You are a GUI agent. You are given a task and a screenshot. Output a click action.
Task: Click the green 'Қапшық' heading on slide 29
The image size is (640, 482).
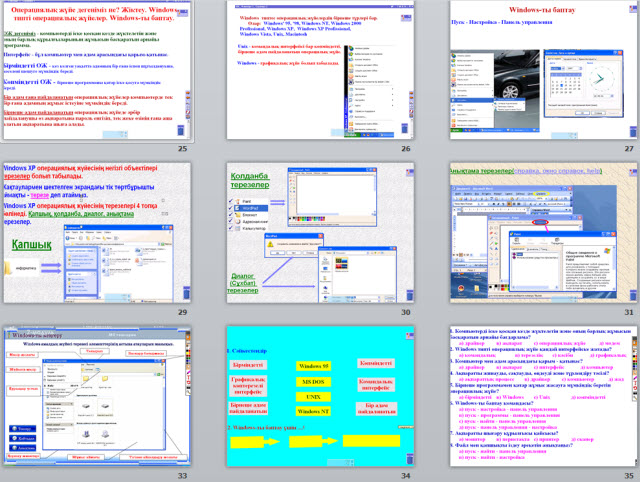(31, 245)
